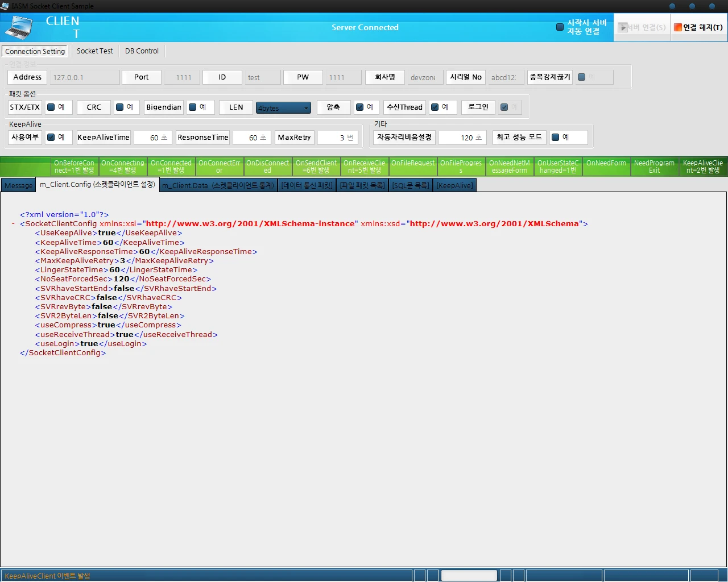Switch to the Connection Setting tab
Viewport: 728px width, 582px height.
(x=35, y=51)
